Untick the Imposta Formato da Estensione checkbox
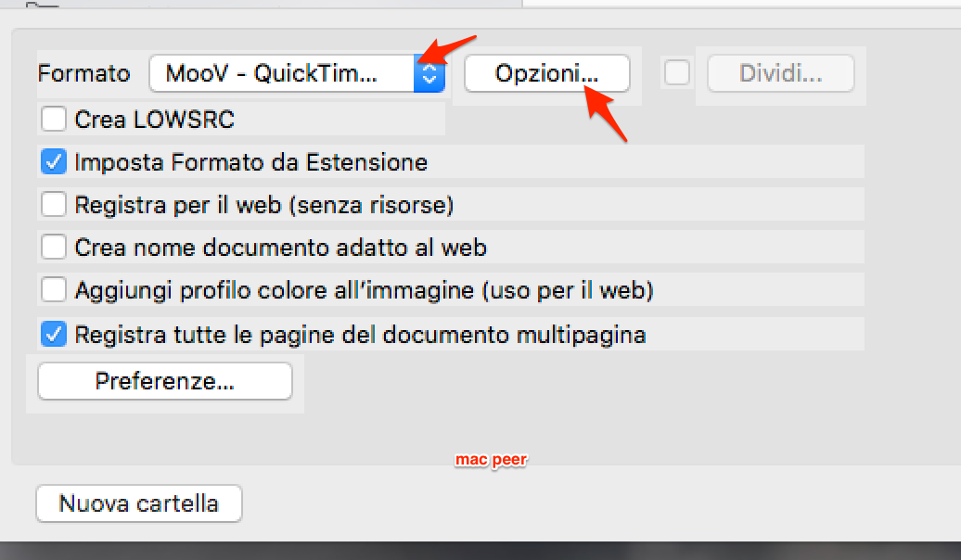 (54, 161)
